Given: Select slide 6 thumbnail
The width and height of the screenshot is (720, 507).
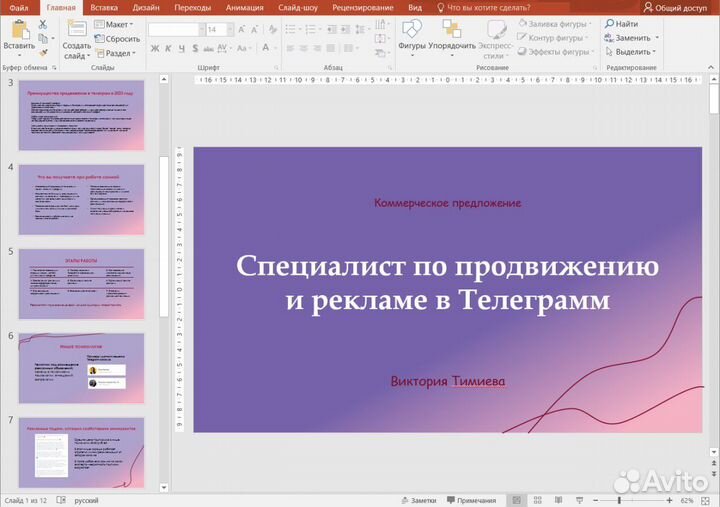Looking at the screenshot, I should click(x=81, y=368).
